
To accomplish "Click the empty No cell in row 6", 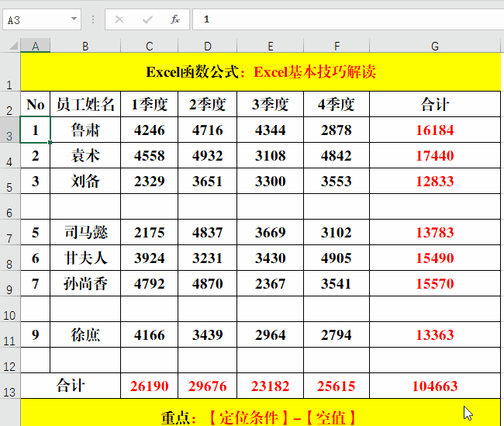I will pos(36,207).
